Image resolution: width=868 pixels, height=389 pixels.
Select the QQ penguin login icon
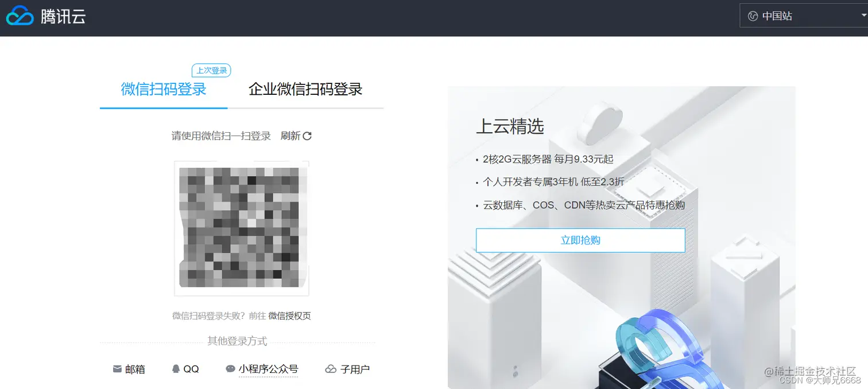point(176,368)
